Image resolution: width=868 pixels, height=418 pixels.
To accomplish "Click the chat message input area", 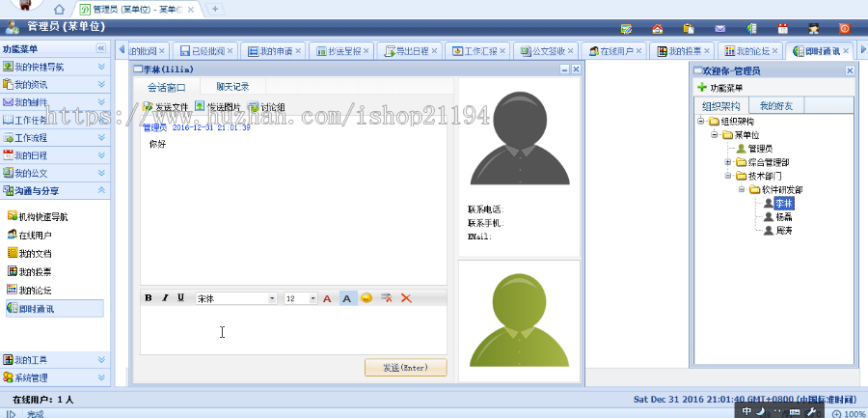I will (x=293, y=330).
